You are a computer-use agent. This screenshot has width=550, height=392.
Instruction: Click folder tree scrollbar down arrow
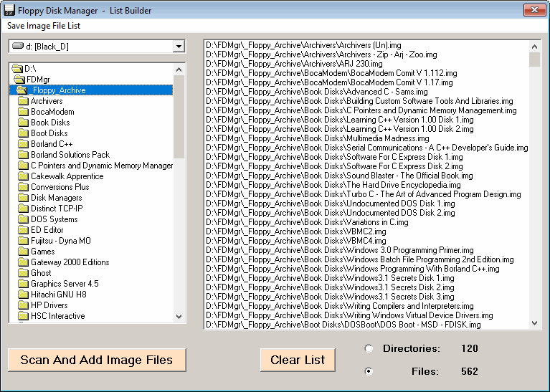(x=179, y=316)
